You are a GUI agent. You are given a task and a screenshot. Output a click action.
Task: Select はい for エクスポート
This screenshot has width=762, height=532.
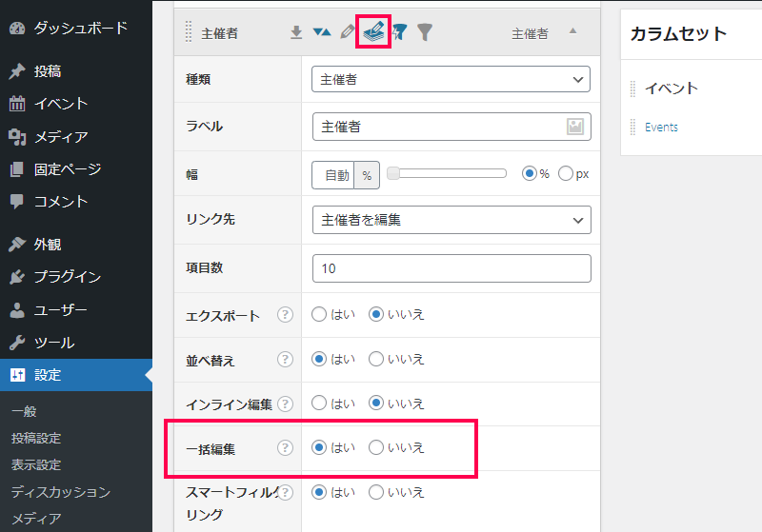click(x=319, y=314)
